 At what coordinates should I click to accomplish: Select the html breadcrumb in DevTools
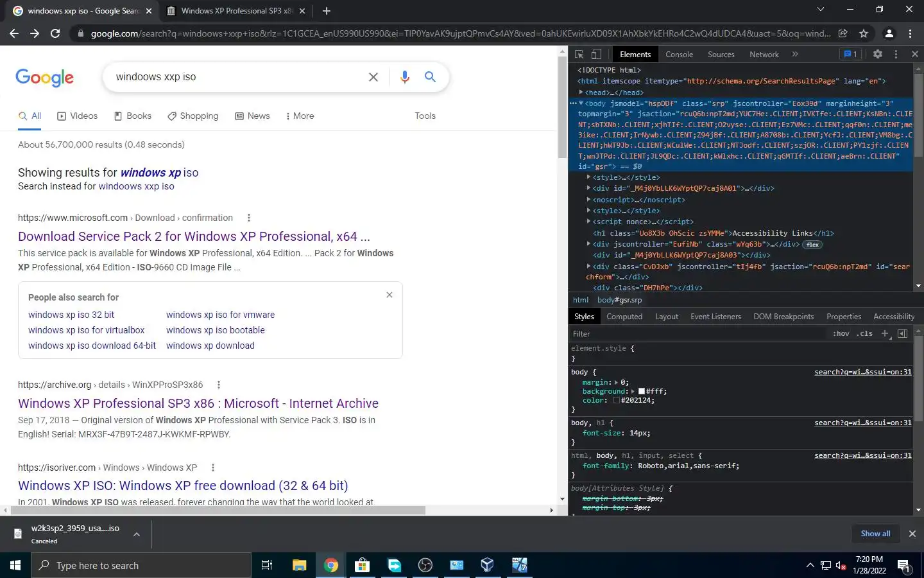pyautogui.click(x=581, y=300)
